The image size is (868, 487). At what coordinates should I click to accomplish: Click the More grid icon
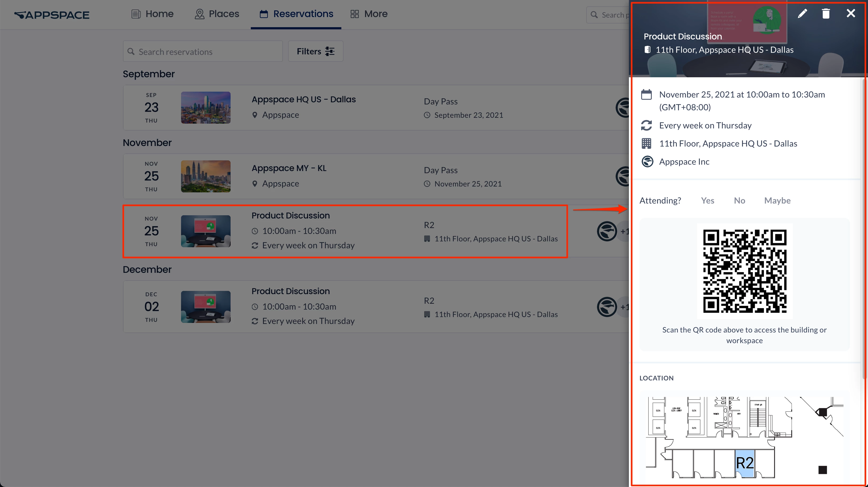(x=354, y=14)
